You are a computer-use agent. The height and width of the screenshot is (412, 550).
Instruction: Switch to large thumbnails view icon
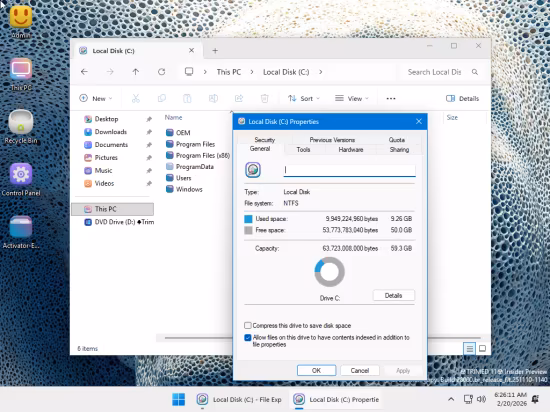pyautogui.click(x=483, y=349)
